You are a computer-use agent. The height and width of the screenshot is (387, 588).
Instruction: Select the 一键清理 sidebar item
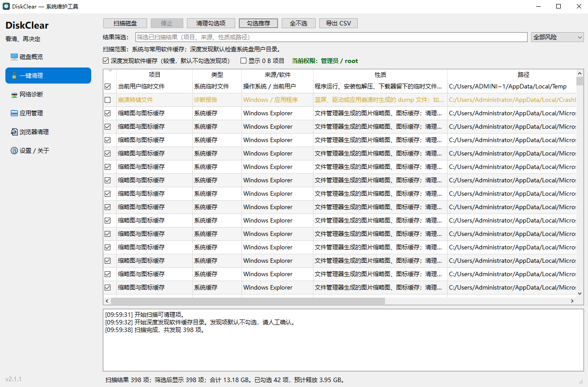48,76
